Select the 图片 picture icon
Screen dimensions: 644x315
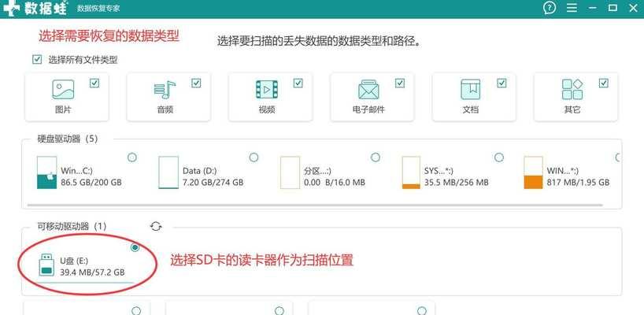tap(63, 90)
